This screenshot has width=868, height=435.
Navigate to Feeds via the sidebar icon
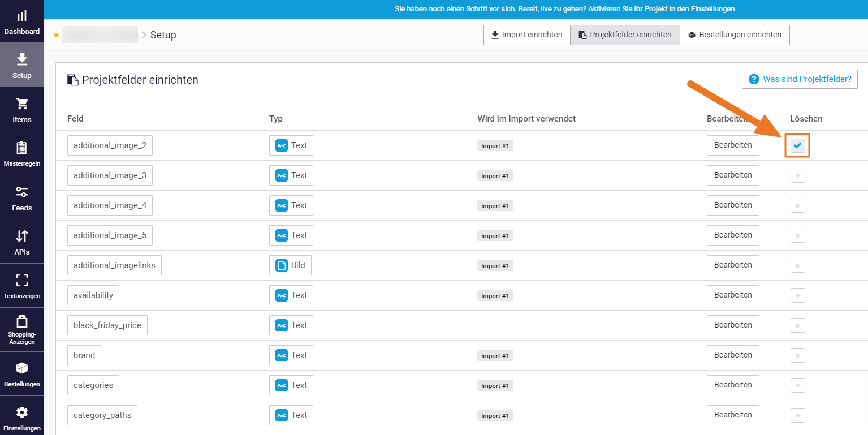click(21, 197)
